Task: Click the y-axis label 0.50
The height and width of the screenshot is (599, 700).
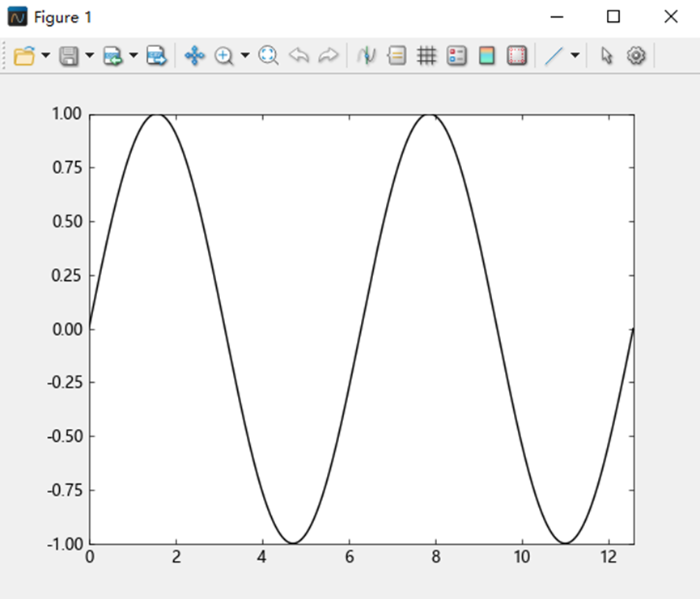Action: (67, 222)
